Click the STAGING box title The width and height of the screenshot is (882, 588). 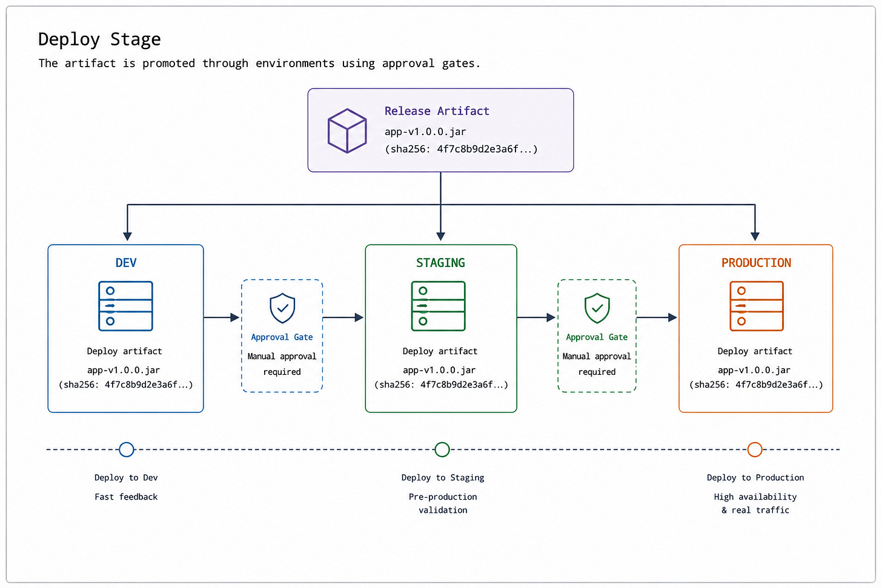pyautogui.click(x=440, y=263)
